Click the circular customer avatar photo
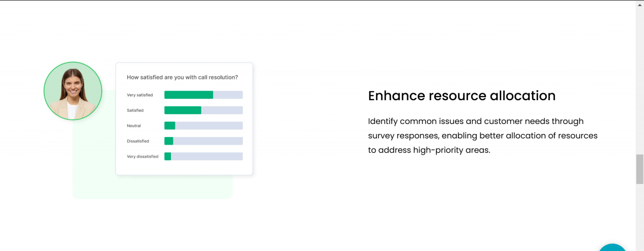The height and width of the screenshot is (251, 644). [x=73, y=91]
